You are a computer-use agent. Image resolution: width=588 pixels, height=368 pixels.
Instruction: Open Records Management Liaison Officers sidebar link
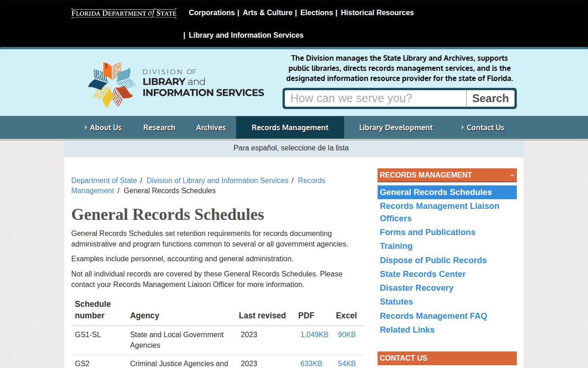pos(440,212)
